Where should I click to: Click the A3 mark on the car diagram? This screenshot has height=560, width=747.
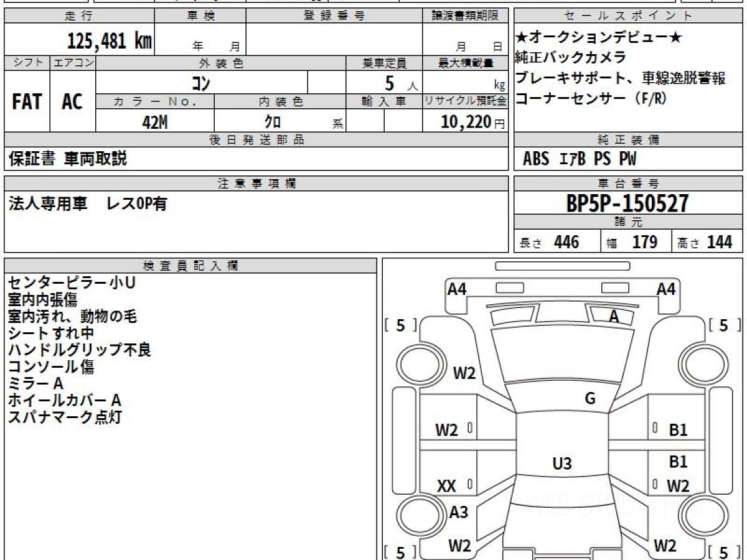click(458, 512)
